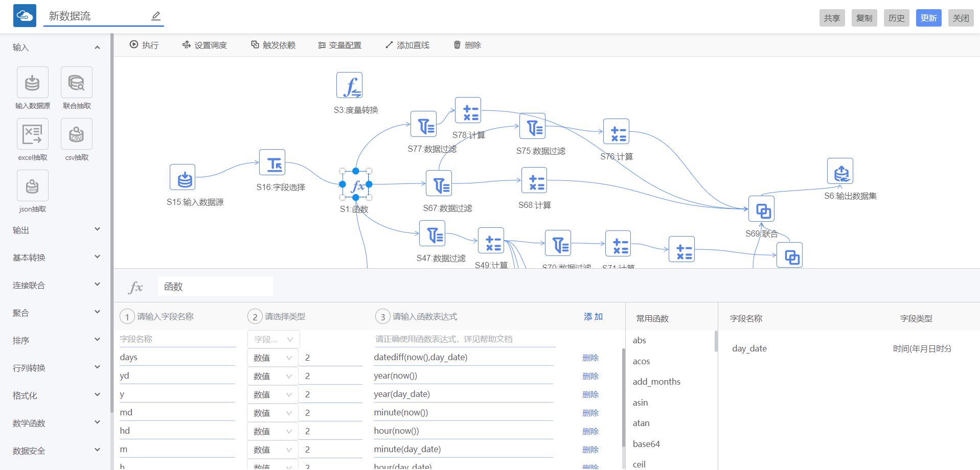Open type dropdown for hd row

click(x=272, y=431)
